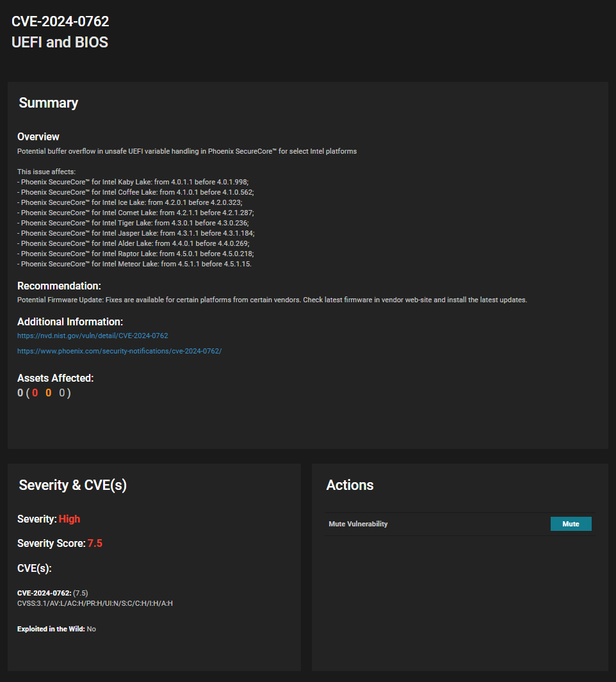Click the Summary panel heading
616x682 pixels.
(x=49, y=103)
